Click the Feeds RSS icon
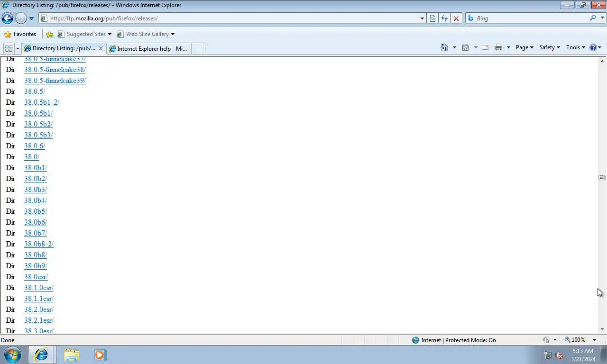607x364 pixels. 465,47
